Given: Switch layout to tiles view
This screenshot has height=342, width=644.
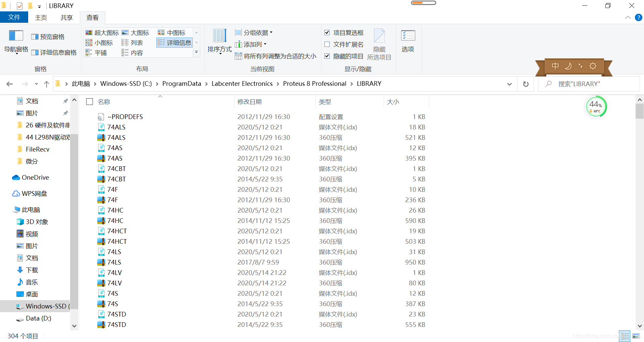Looking at the screenshot, I should (96, 53).
